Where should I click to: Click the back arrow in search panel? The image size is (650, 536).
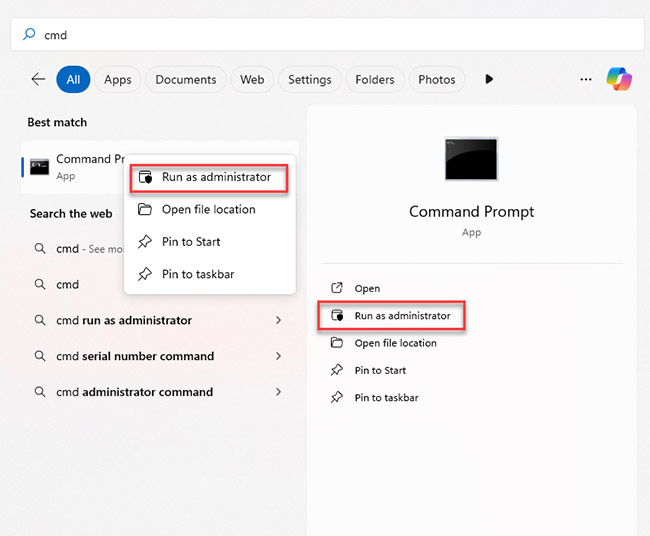click(38, 79)
